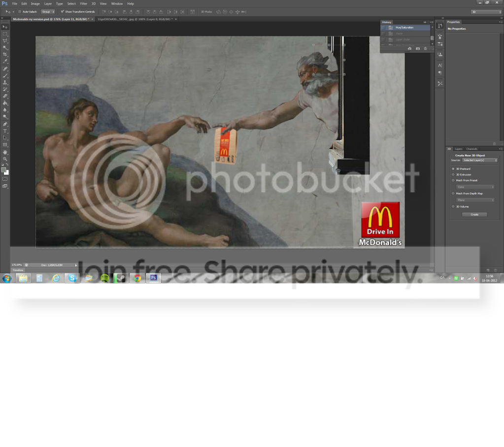
Task: Open the Cone mesh preset dropdown
Action: click(x=475, y=187)
